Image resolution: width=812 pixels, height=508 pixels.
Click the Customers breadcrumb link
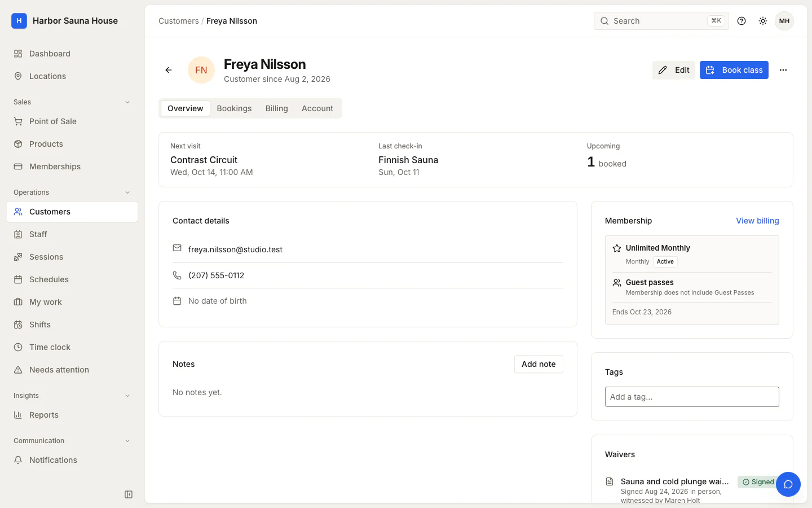click(179, 21)
